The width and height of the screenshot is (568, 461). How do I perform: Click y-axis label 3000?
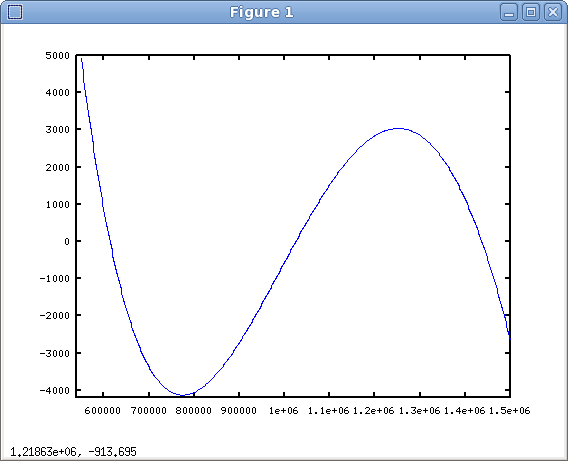coord(58,130)
